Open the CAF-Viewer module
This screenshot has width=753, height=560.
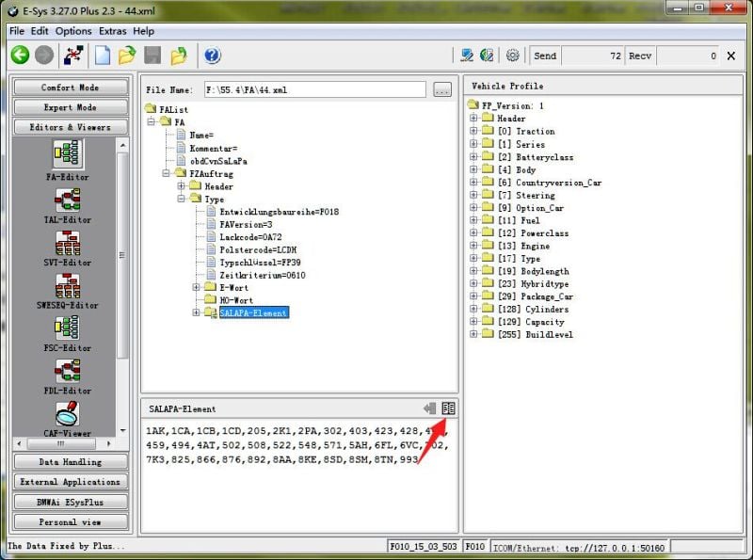pyautogui.click(x=67, y=419)
